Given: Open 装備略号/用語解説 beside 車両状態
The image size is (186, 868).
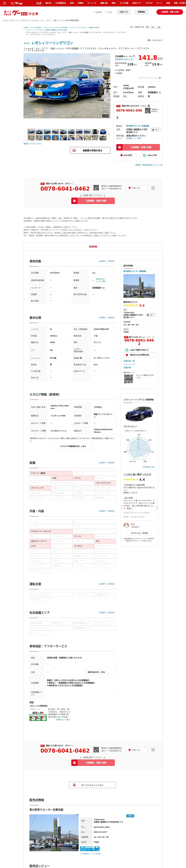Looking at the screenshot, I should coord(107,261).
